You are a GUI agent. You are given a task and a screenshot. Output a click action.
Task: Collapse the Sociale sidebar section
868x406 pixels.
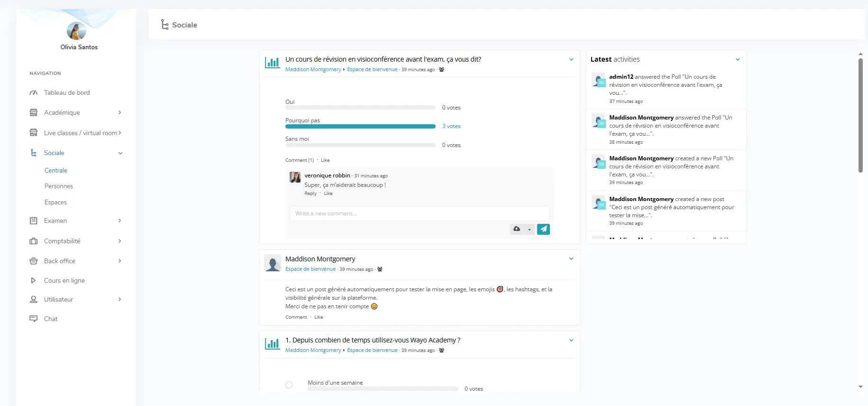pos(120,153)
